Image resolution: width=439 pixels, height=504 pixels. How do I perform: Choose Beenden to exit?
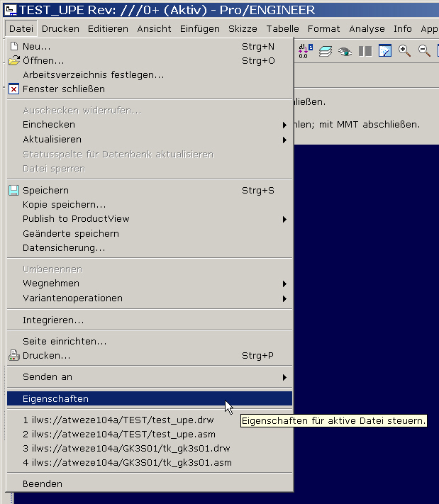pyautogui.click(x=150, y=483)
